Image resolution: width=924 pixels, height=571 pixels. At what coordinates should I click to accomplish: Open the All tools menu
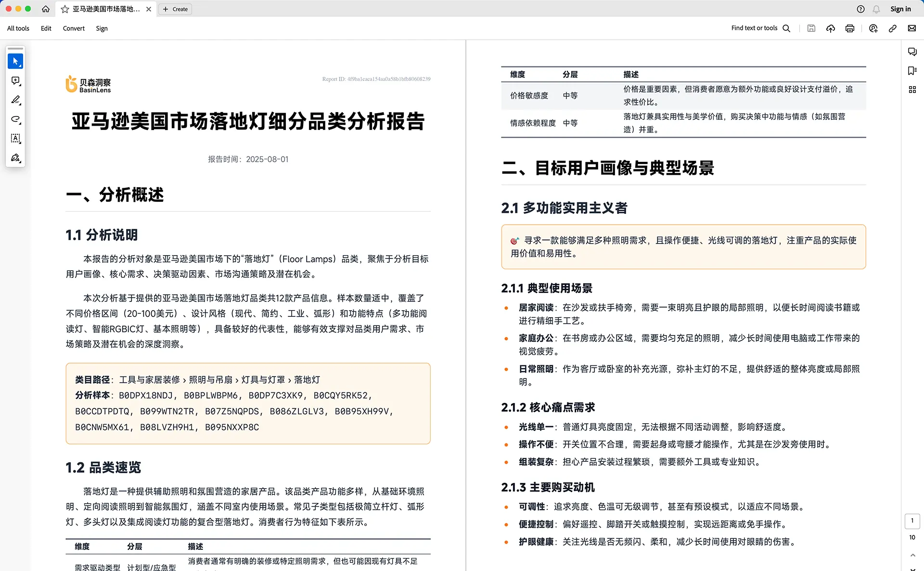tap(18, 28)
